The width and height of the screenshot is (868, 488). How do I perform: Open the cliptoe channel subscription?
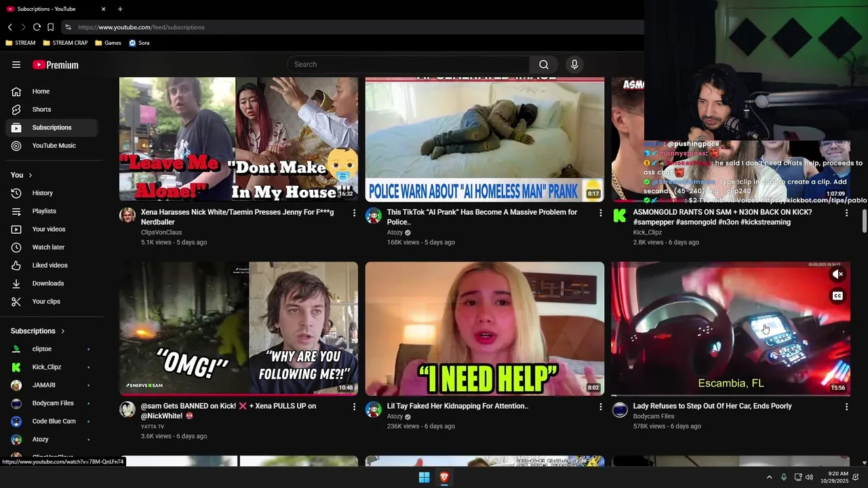pyautogui.click(x=52, y=349)
